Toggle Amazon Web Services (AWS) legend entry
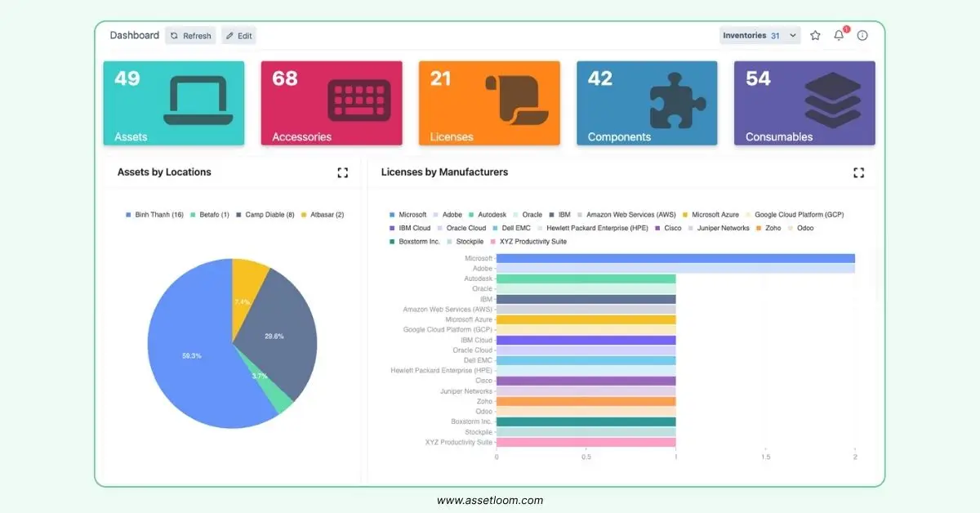 tap(627, 215)
